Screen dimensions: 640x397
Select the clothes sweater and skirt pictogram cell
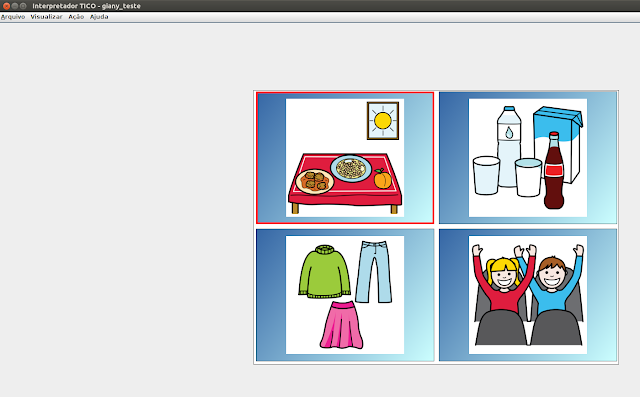(x=345, y=295)
